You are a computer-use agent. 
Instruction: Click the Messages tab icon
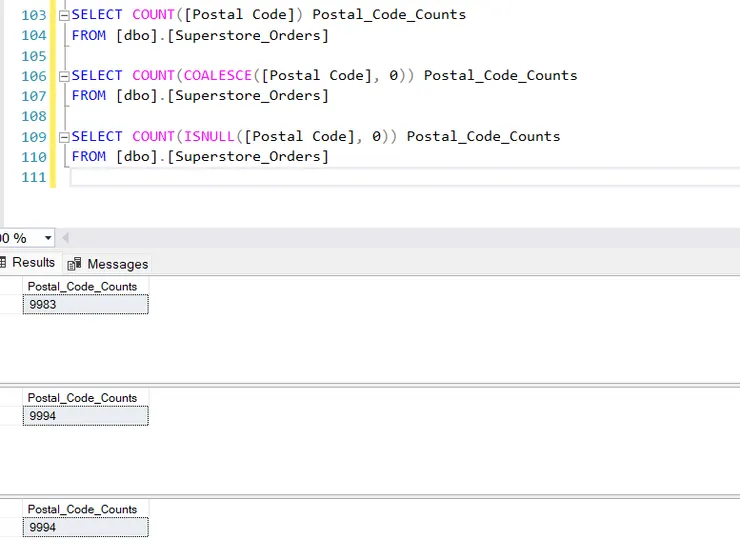[x=74, y=264]
